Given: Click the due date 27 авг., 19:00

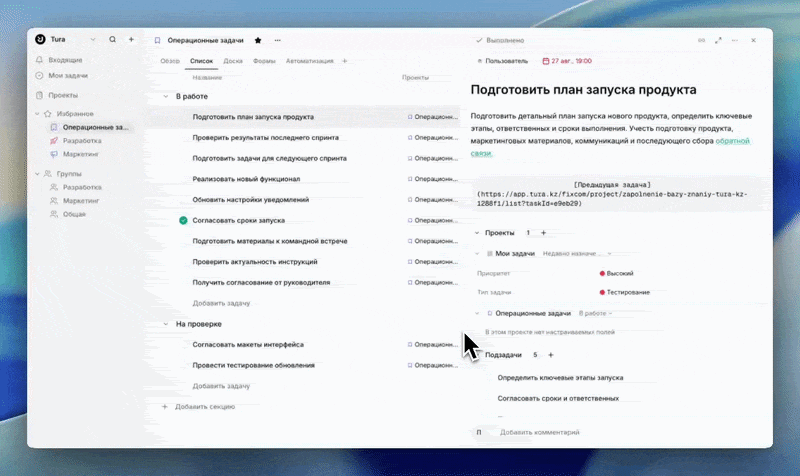Looking at the screenshot, I should [x=567, y=61].
